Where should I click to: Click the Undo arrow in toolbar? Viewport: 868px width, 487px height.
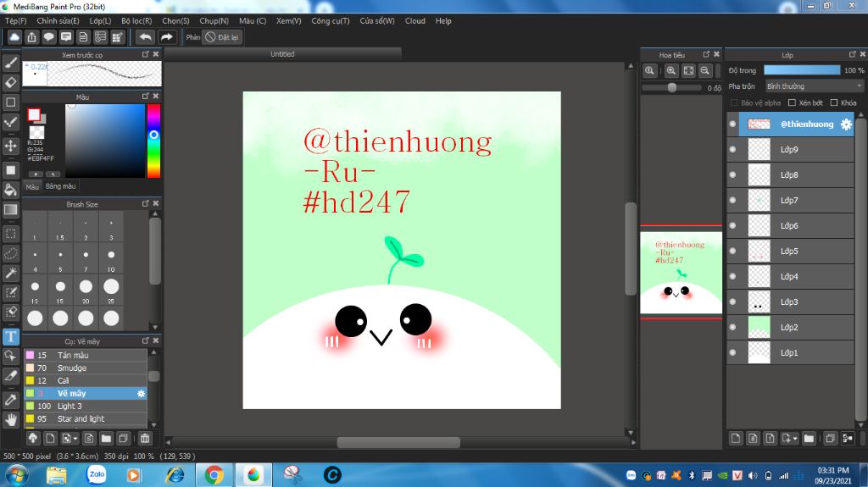click(x=145, y=37)
